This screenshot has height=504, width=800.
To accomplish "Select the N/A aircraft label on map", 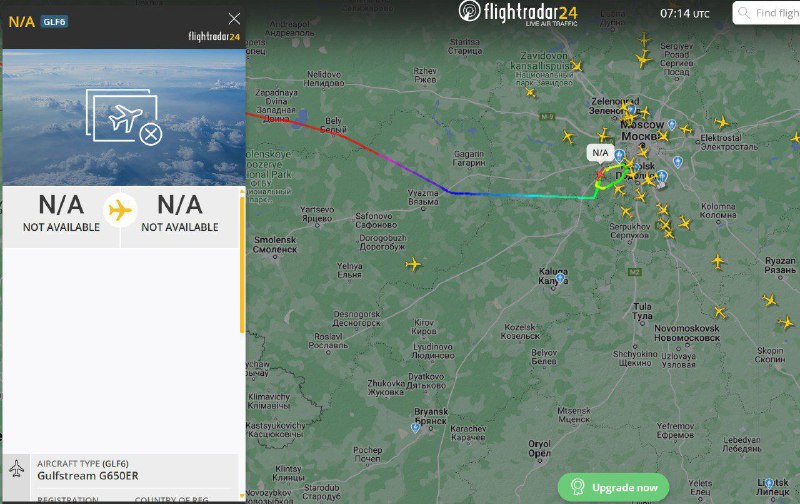I will point(600,153).
